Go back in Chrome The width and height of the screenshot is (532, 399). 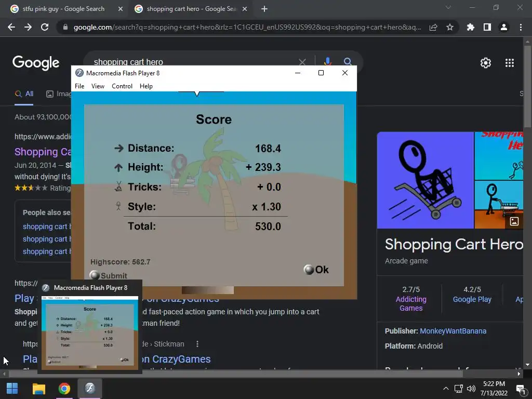[x=11, y=27]
